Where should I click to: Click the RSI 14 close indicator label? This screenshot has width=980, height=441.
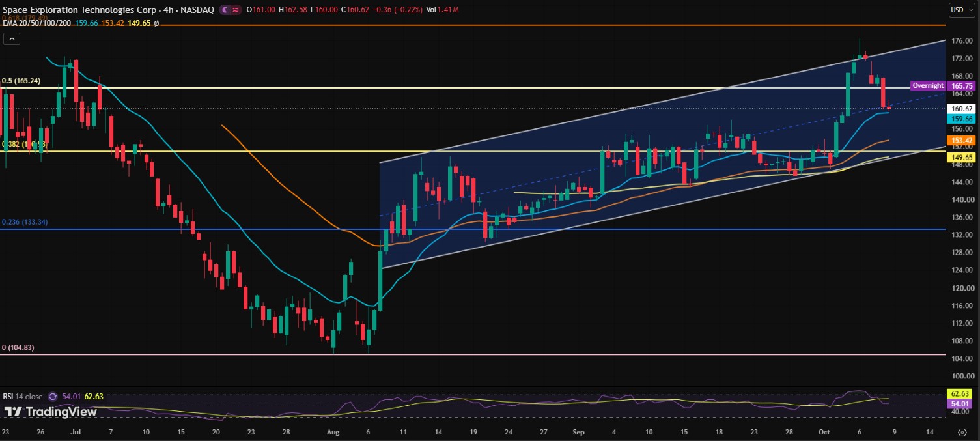(x=24, y=396)
